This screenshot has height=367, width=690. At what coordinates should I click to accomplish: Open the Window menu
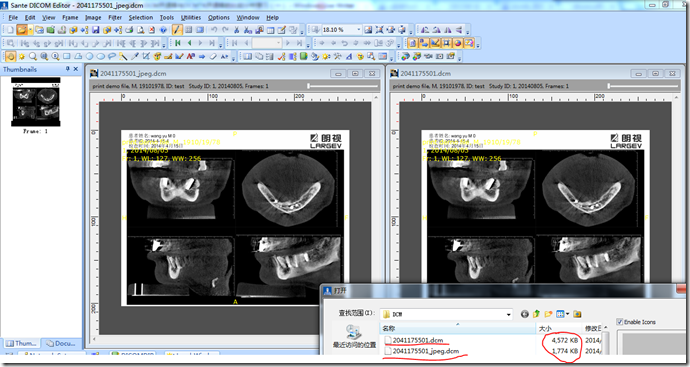[x=248, y=18]
